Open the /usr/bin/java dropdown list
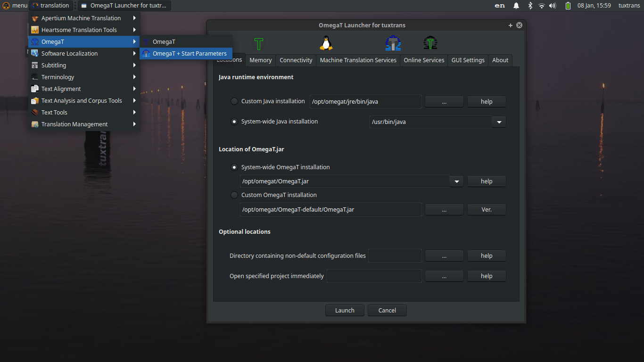Image resolution: width=644 pixels, height=362 pixels. point(499,122)
